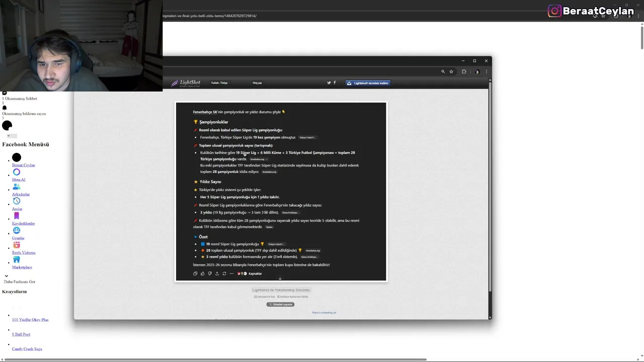644x362 pixels.
Task: Open Marketplace in the Facebook menu
Action: coord(22,267)
